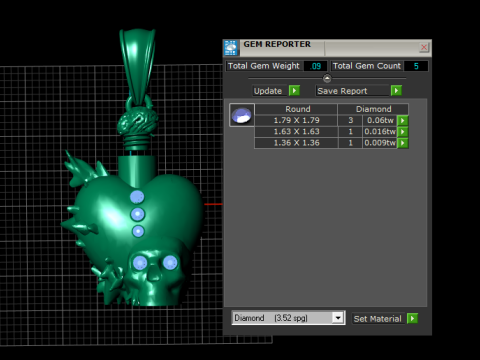Click the green arrow on the 0.06tw row

(x=403, y=120)
